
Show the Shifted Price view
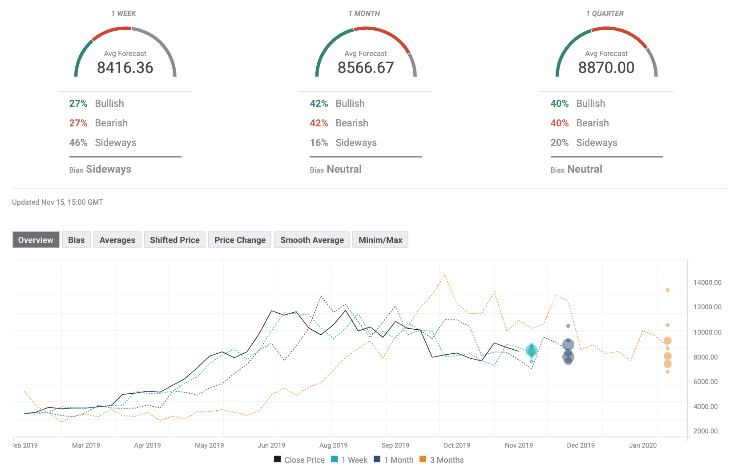pos(175,240)
